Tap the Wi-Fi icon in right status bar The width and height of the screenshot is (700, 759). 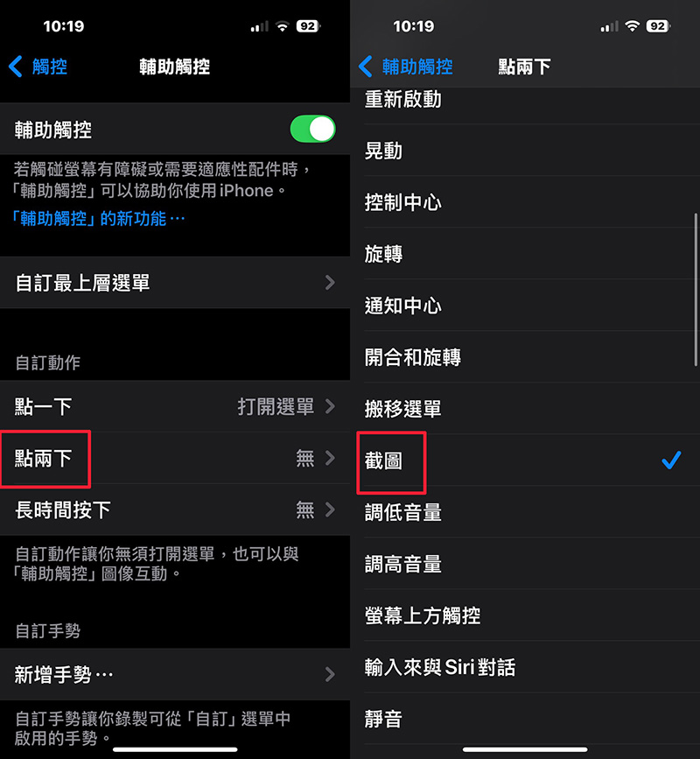click(632, 26)
